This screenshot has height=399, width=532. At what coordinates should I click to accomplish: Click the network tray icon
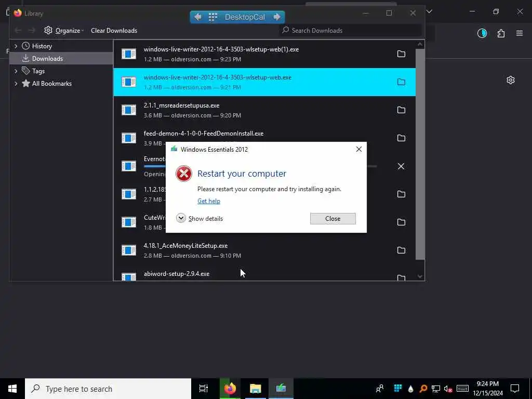(436, 389)
